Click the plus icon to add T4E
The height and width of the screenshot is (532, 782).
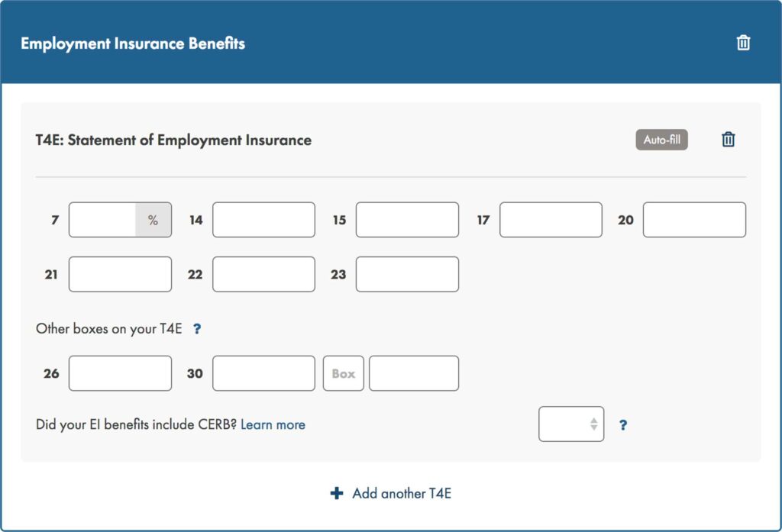(336, 493)
